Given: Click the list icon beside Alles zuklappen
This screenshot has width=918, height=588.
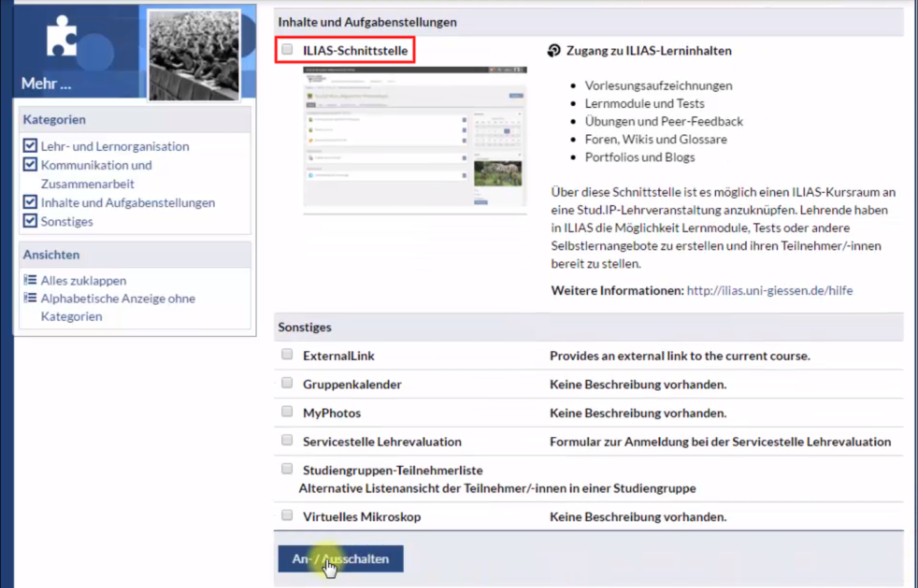Looking at the screenshot, I should coord(30,280).
